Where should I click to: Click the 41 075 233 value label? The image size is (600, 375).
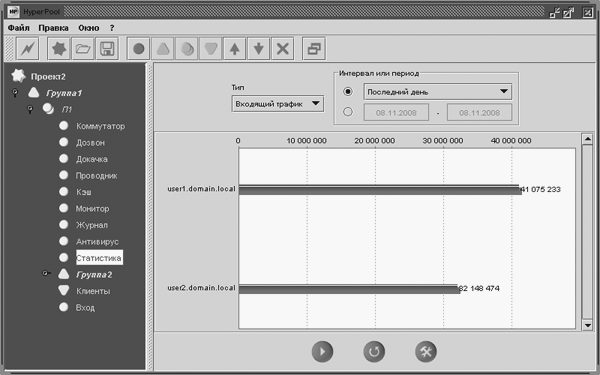coord(541,189)
